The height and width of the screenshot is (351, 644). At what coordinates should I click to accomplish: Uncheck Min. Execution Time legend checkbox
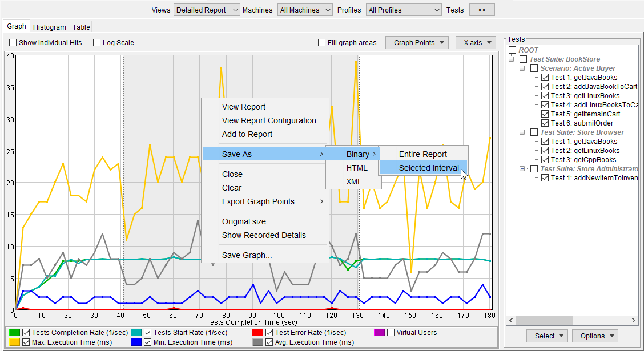[147, 342]
